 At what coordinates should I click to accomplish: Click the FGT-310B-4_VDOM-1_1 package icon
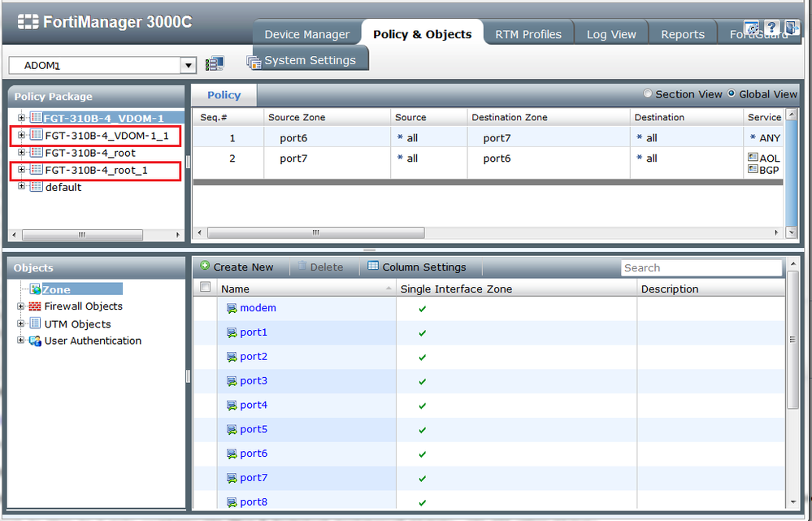pyautogui.click(x=37, y=136)
